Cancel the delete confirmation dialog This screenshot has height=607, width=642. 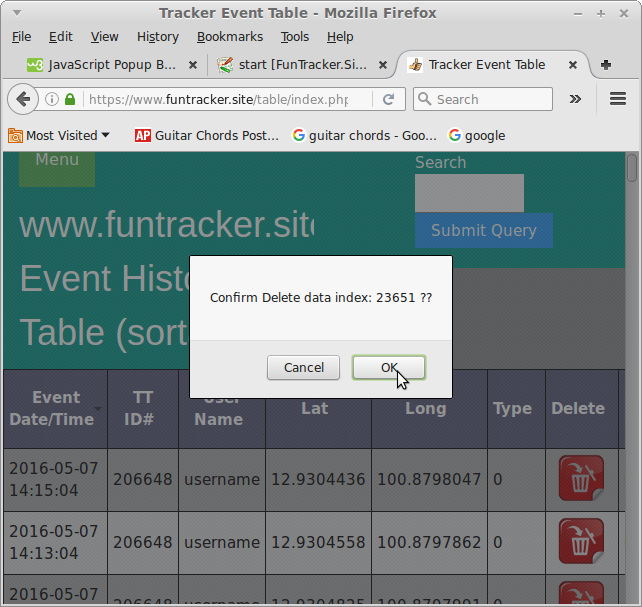click(303, 368)
